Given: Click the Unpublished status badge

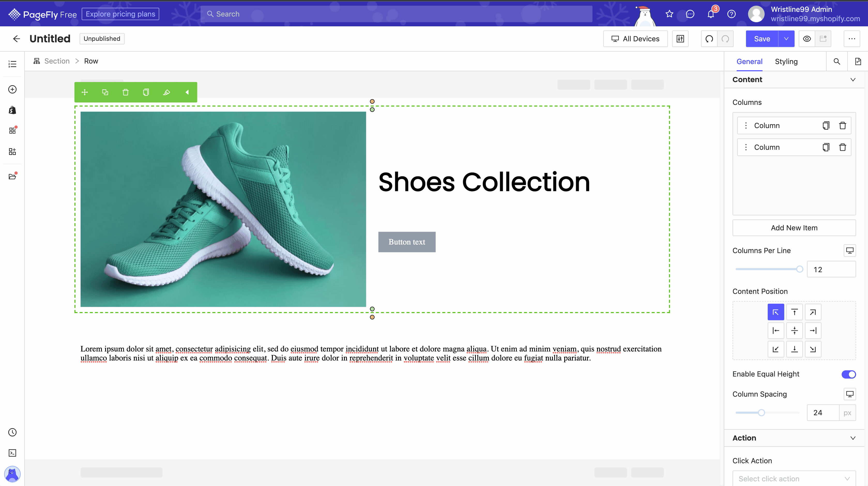Looking at the screenshot, I should [x=102, y=39].
